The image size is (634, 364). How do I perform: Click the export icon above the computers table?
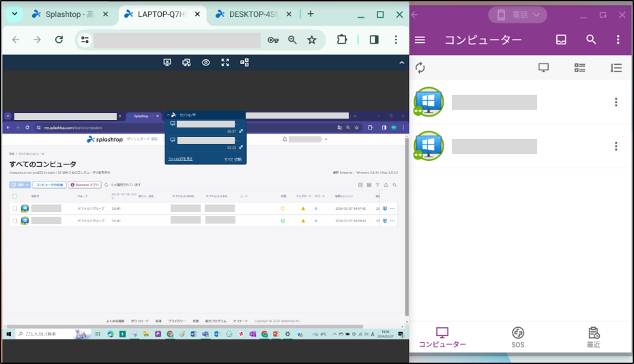pyautogui.click(x=386, y=185)
